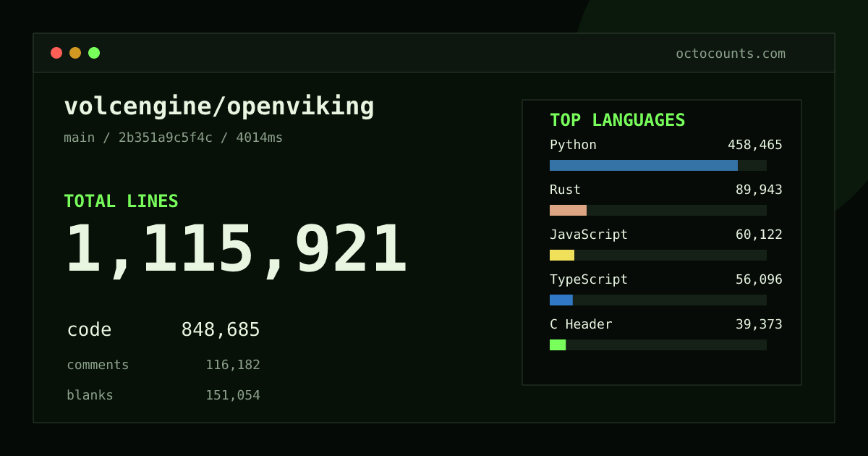This screenshot has height=456, width=868.
Task: Click the 1,115,921 total count
Action: (x=237, y=250)
